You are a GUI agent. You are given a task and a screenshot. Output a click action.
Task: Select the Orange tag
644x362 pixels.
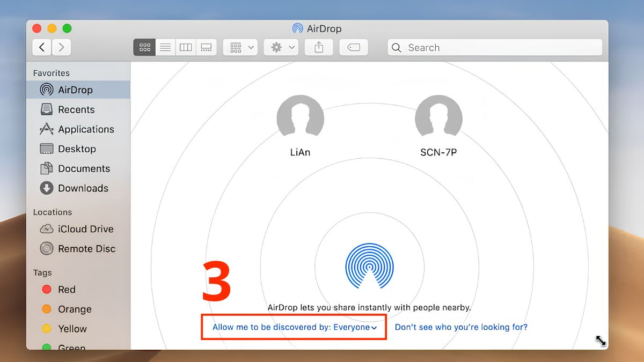(78, 309)
